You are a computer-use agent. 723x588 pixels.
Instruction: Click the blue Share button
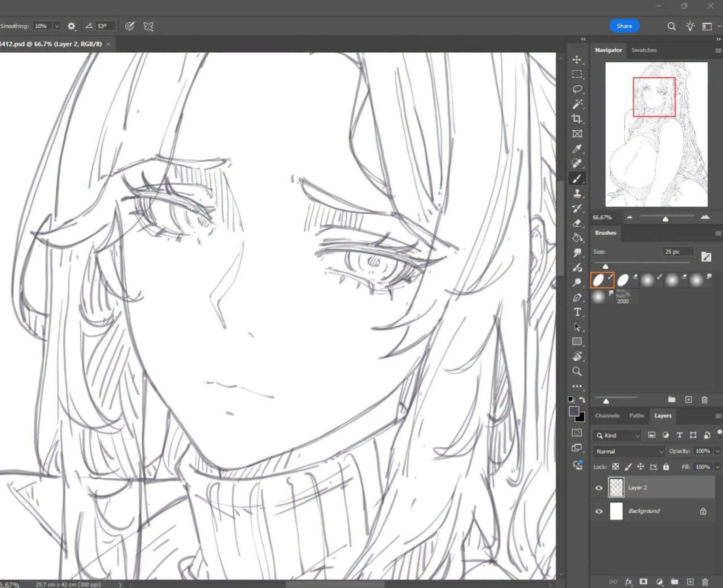pos(624,26)
